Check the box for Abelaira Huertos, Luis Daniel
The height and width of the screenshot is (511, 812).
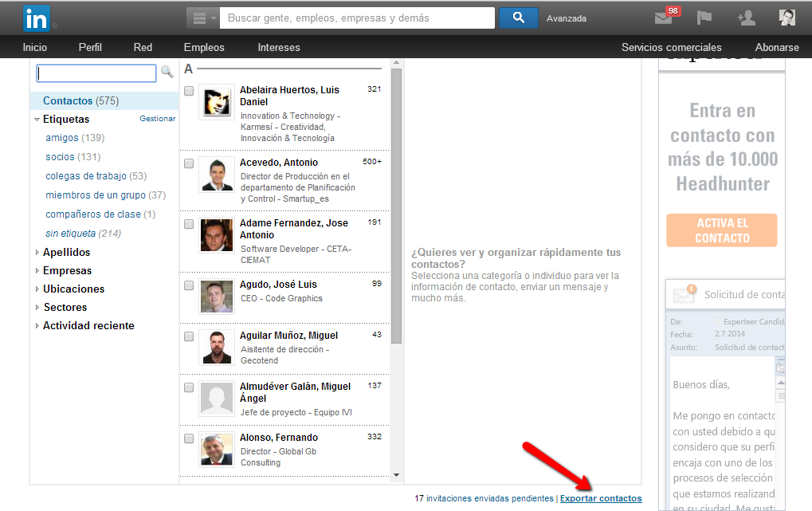[189, 91]
